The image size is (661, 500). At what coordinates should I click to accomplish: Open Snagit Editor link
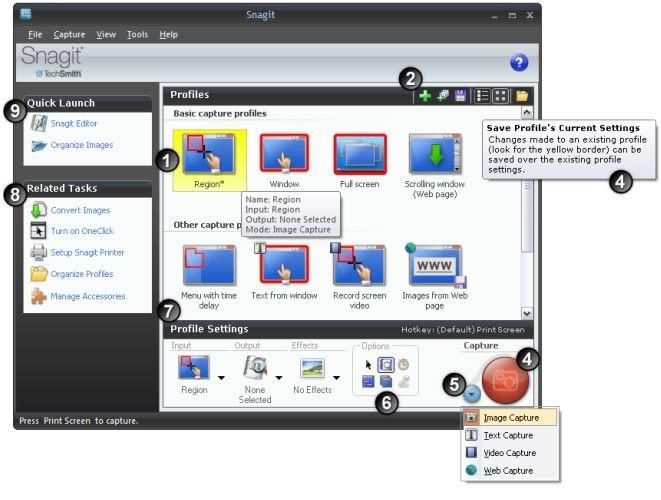click(74, 124)
